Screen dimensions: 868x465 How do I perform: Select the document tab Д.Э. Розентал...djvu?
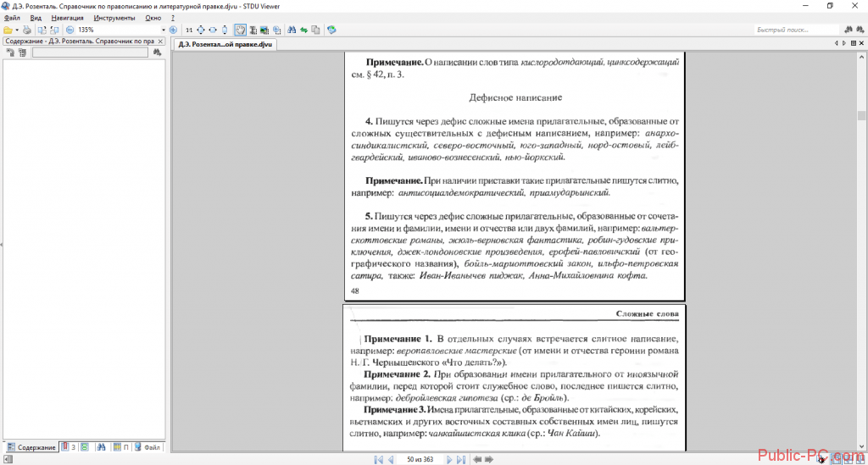[225, 44]
